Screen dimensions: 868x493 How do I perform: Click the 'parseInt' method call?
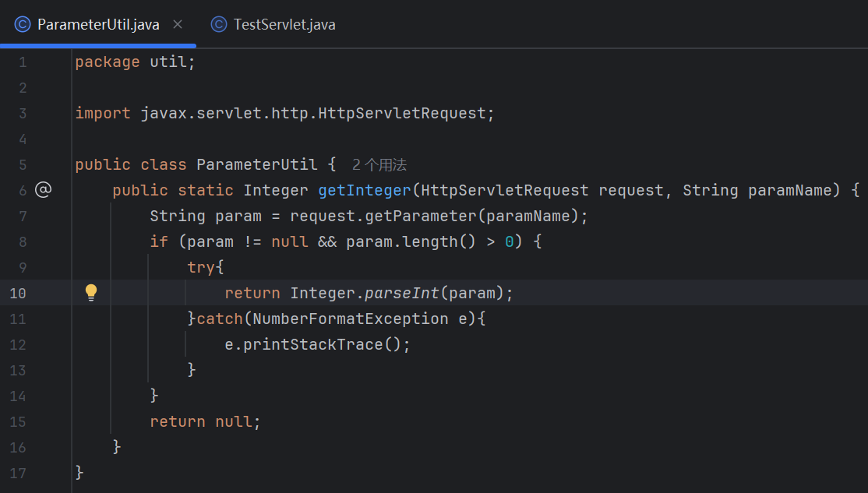(402, 294)
